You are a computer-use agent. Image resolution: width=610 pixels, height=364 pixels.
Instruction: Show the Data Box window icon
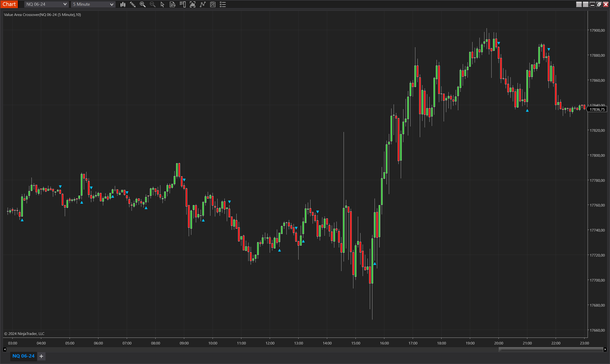pyautogui.click(x=173, y=5)
